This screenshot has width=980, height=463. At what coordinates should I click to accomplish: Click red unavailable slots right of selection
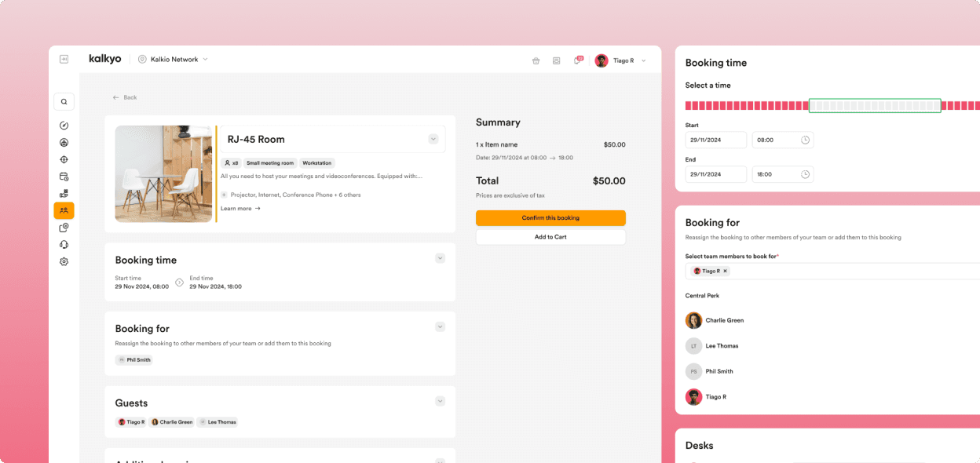[x=961, y=106]
